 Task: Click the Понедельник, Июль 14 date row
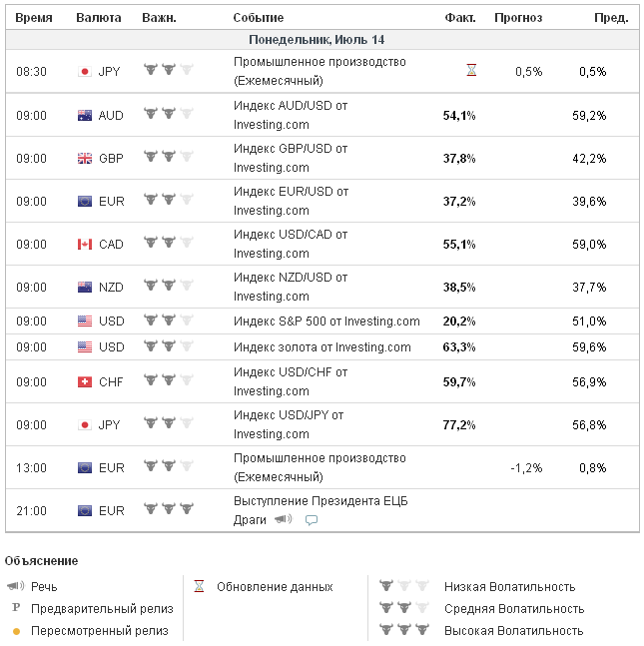pyautogui.click(x=316, y=40)
